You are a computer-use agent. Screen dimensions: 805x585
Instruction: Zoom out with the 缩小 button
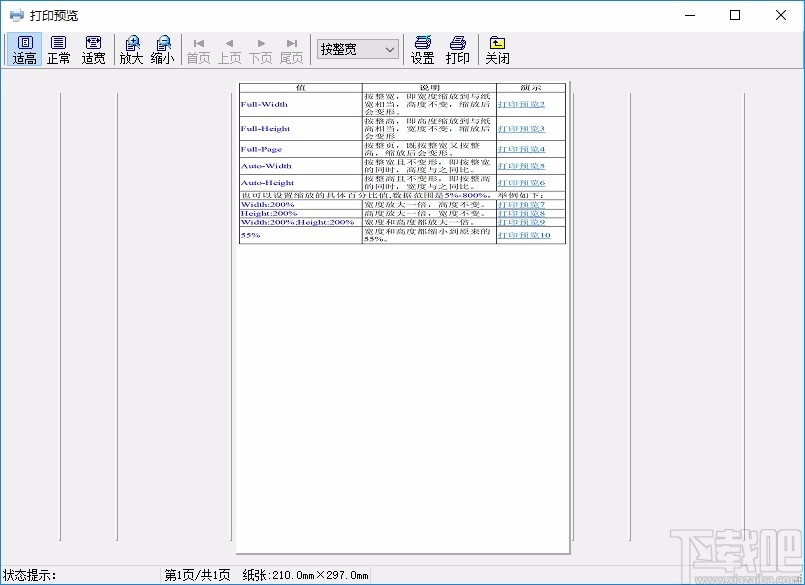click(x=163, y=50)
